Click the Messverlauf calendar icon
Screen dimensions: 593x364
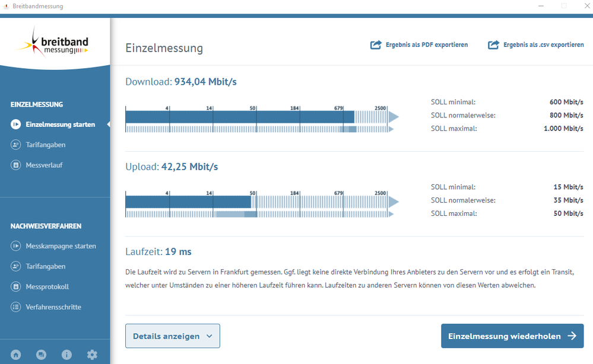click(16, 165)
